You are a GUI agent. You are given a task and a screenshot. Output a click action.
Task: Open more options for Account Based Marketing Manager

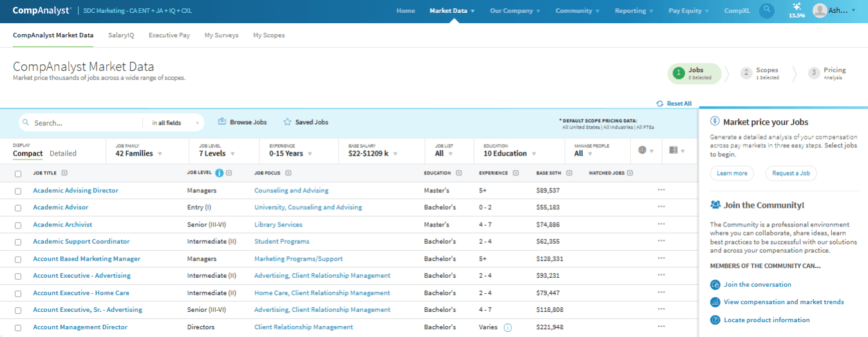coord(661,259)
